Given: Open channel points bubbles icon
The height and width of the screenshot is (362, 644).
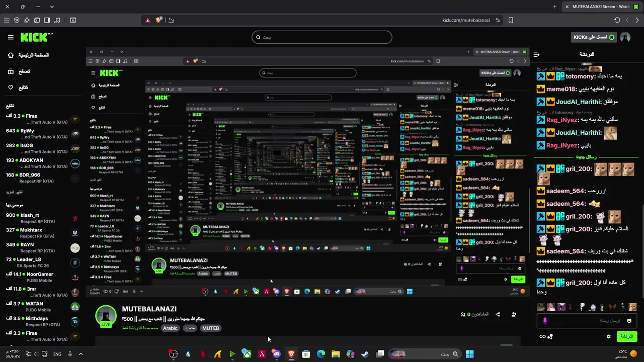Looking at the screenshot, I should point(550,336).
